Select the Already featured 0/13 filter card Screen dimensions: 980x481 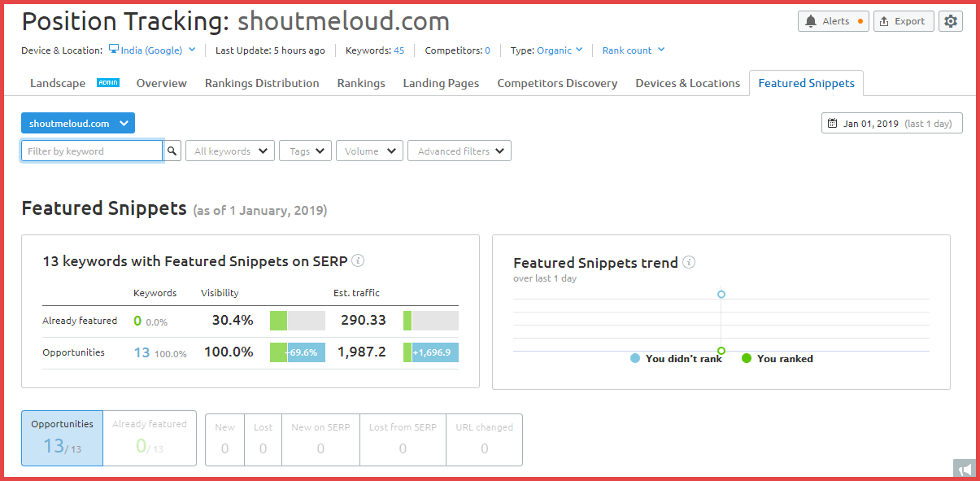150,438
